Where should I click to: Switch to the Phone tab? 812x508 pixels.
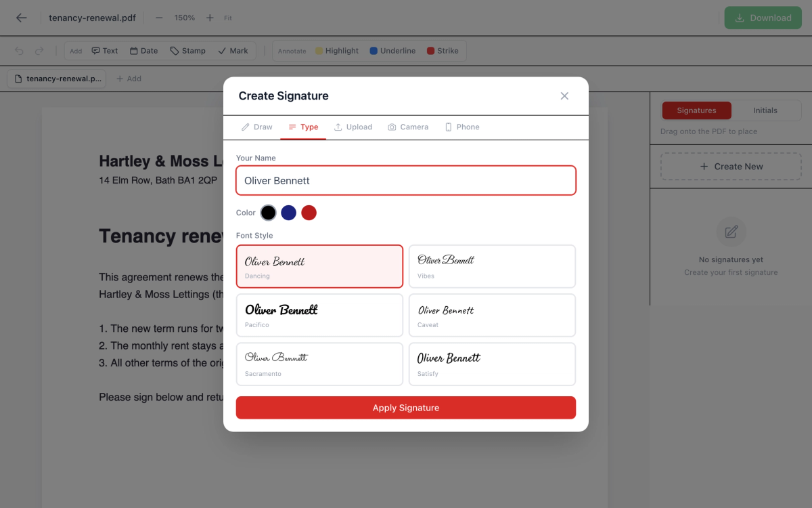pyautogui.click(x=462, y=127)
